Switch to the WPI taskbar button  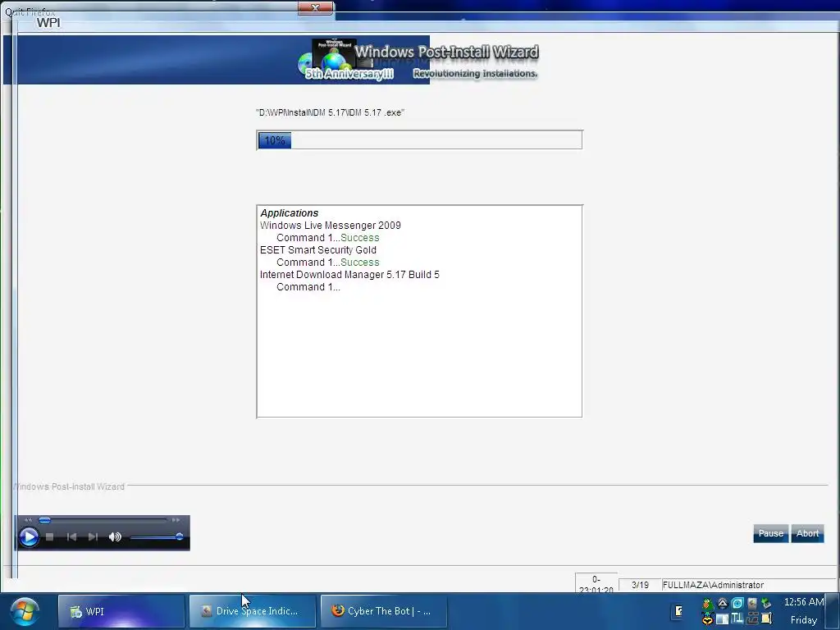coord(121,611)
